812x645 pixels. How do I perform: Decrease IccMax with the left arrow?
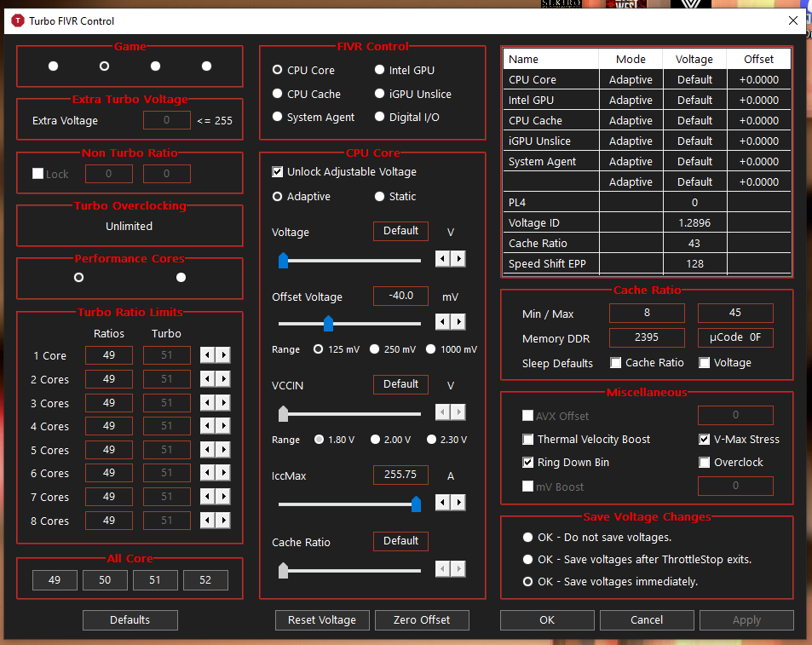pyautogui.click(x=442, y=502)
